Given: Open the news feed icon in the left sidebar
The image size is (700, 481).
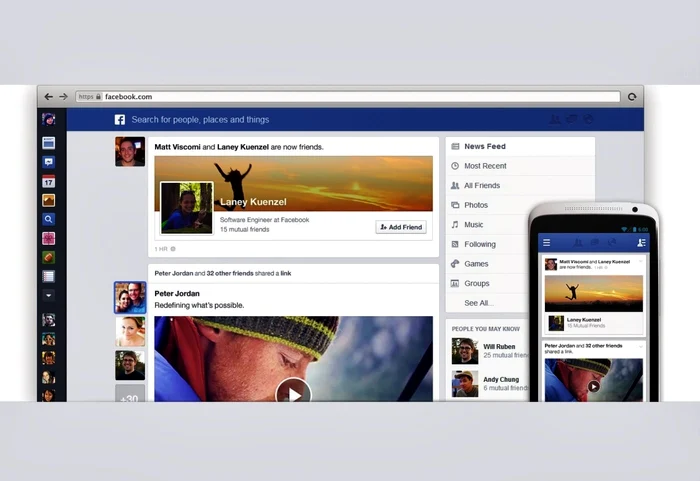Looking at the screenshot, I should point(49,143).
